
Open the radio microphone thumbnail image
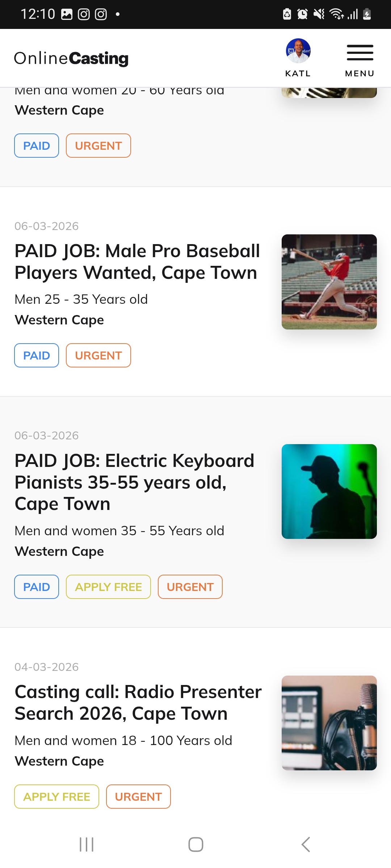click(x=329, y=723)
